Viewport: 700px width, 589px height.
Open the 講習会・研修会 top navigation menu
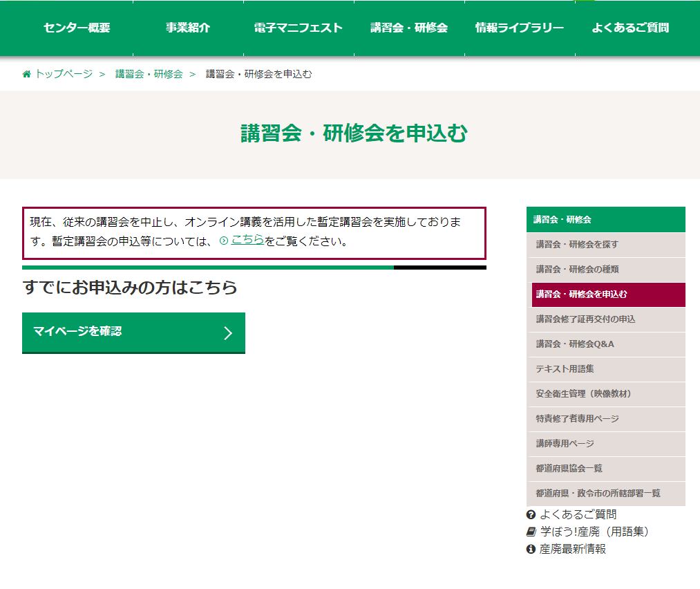pyautogui.click(x=409, y=28)
